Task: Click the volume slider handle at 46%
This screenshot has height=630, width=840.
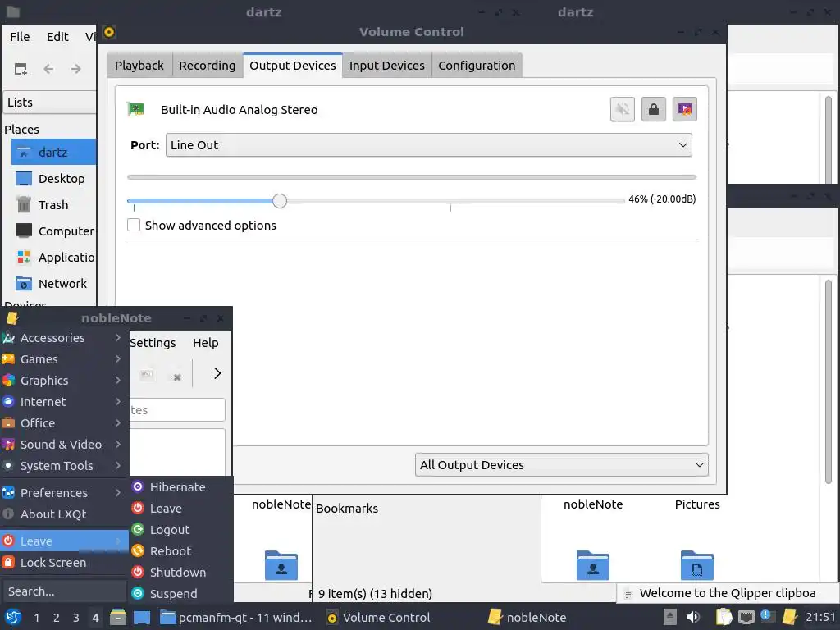Action: click(279, 201)
